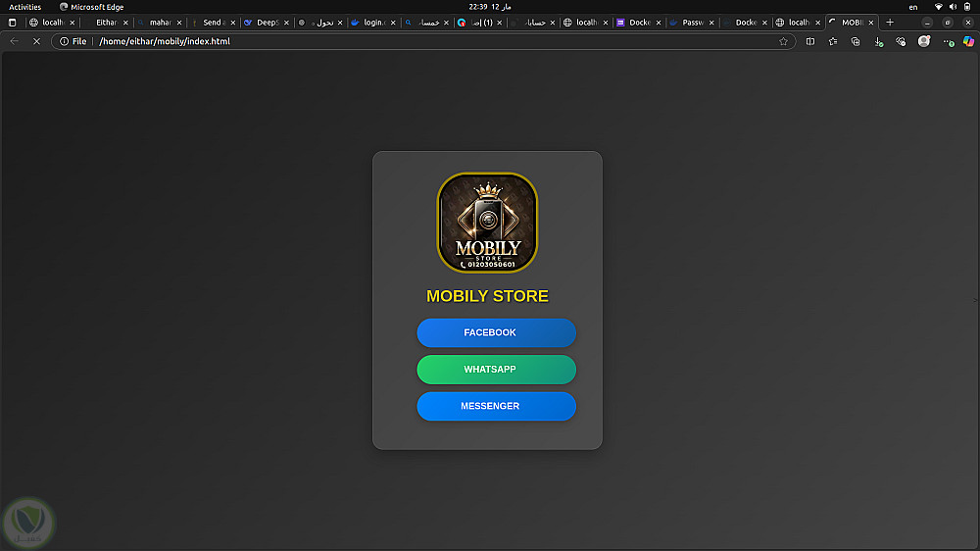This screenshot has width=980, height=551.
Task: Open Settings and more ellipsis menu
Action: pyautogui.click(x=948, y=42)
